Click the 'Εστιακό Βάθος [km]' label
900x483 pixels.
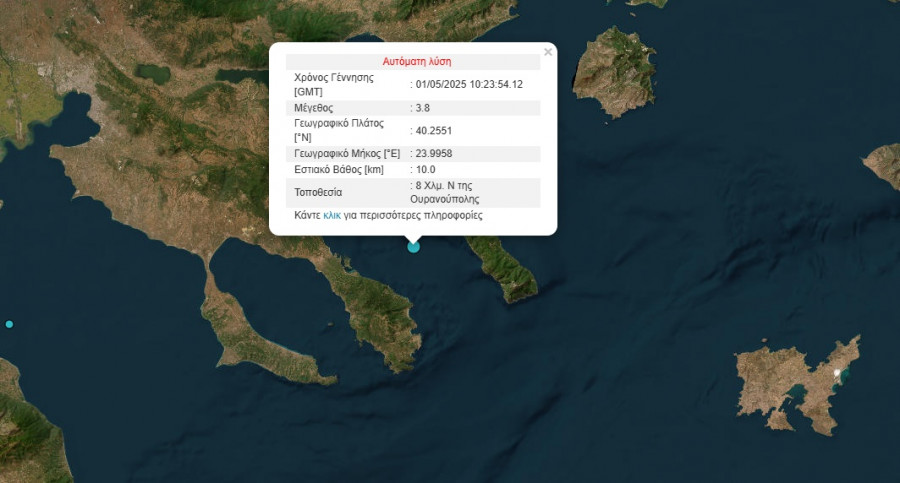[x=339, y=170]
